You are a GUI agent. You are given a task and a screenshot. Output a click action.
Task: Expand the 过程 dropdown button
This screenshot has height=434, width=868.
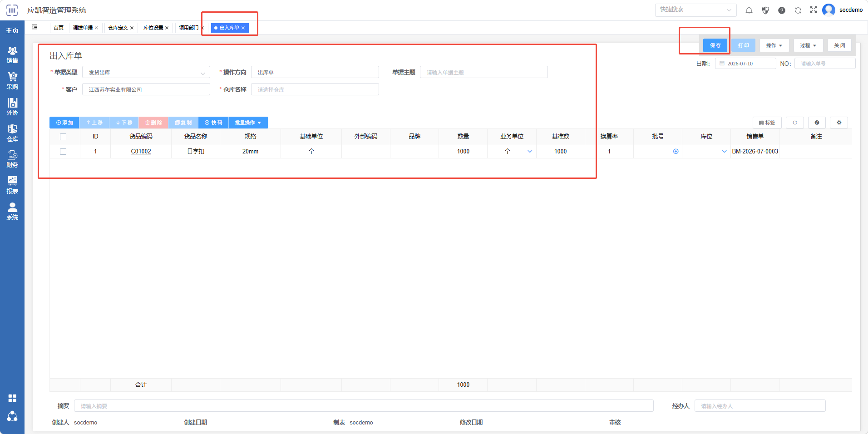tap(808, 45)
